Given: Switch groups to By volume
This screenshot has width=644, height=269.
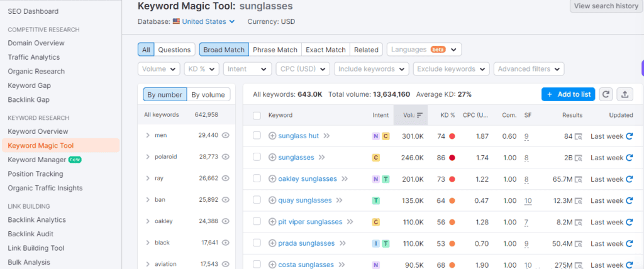Looking at the screenshot, I should [x=208, y=95].
